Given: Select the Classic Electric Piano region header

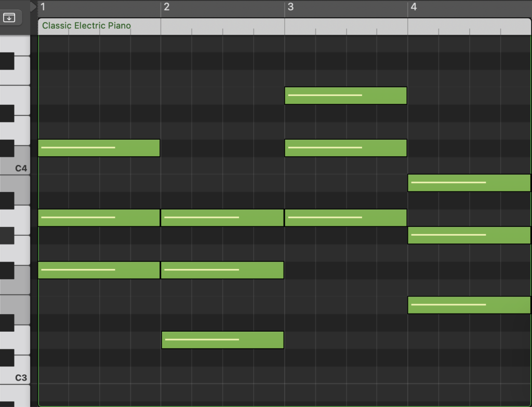Looking at the screenshot, I should coord(86,25).
